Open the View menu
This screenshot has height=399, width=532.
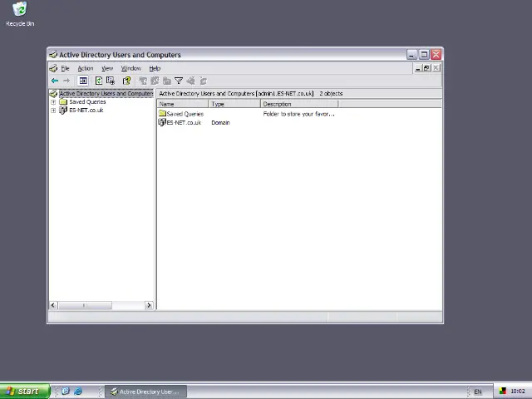(107, 68)
